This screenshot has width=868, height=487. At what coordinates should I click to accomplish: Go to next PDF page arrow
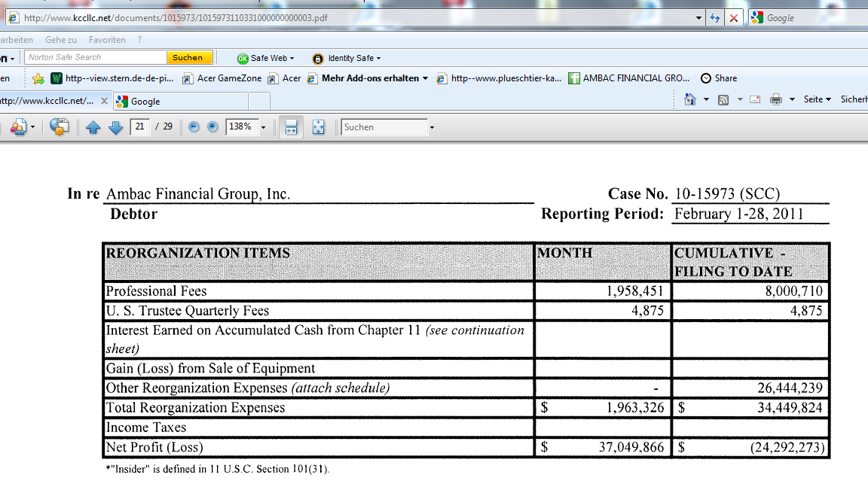click(x=116, y=127)
